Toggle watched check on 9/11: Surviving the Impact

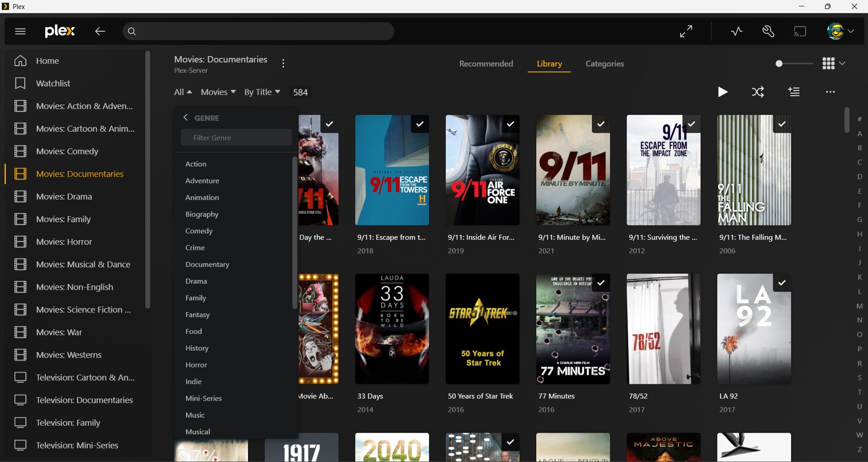tap(692, 124)
